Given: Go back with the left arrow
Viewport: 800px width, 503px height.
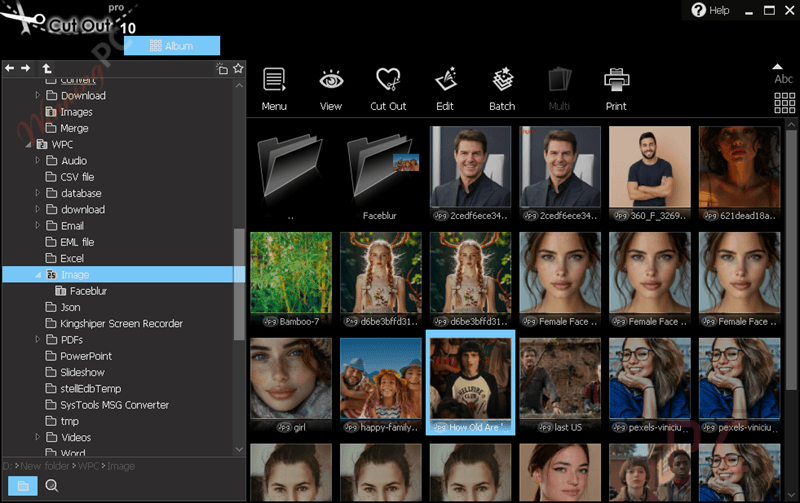Looking at the screenshot, I should [10, 68].
